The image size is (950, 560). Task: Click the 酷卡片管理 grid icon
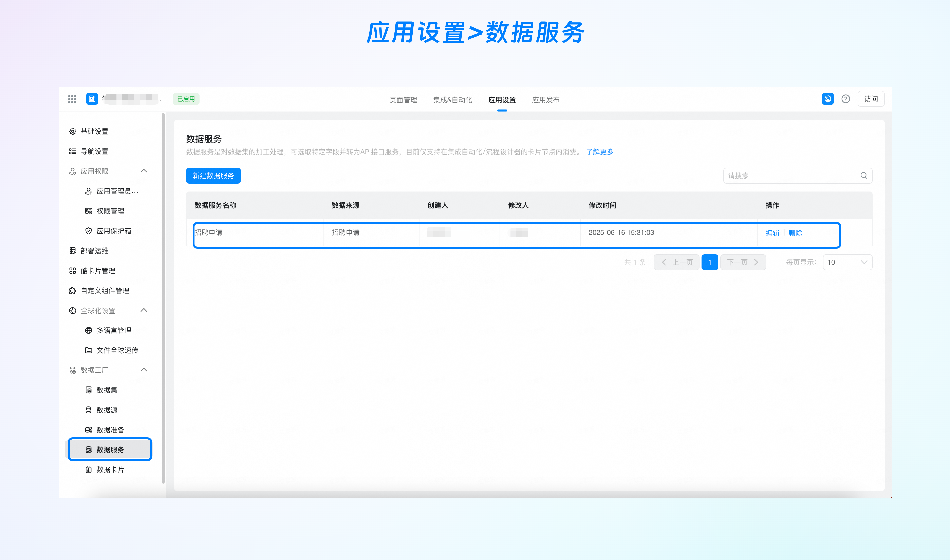[73, 271]
